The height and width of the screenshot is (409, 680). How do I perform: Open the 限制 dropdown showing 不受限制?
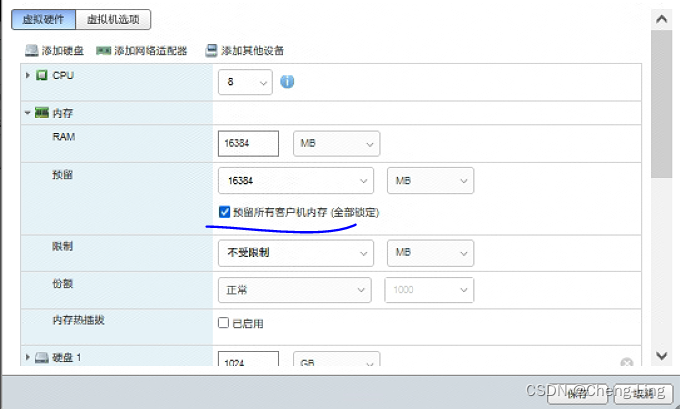click(x=296, y=253)
